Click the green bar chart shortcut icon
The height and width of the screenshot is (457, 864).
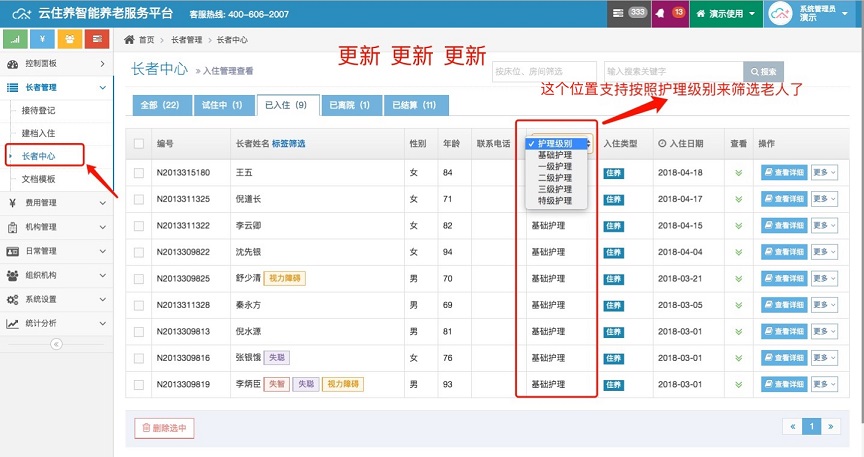pos(15,39)
